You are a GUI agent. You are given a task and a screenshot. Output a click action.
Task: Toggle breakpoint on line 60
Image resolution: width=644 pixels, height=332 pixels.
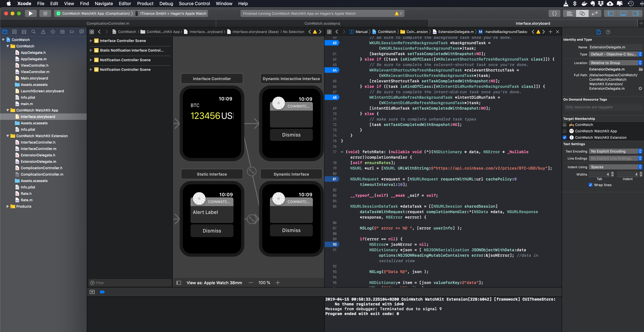332,43
